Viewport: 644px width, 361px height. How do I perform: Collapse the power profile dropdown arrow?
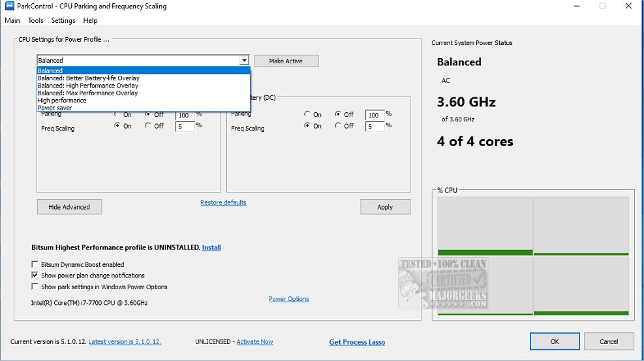coord(245,60)
